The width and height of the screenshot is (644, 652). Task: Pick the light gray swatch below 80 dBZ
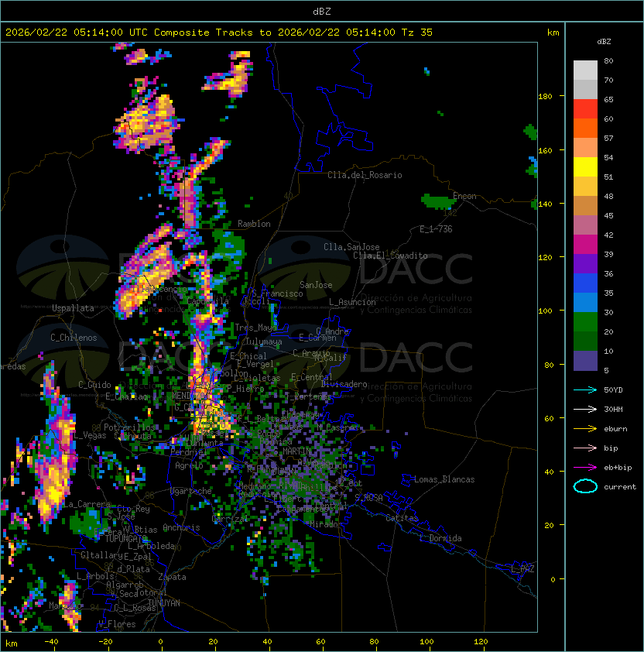585,70
